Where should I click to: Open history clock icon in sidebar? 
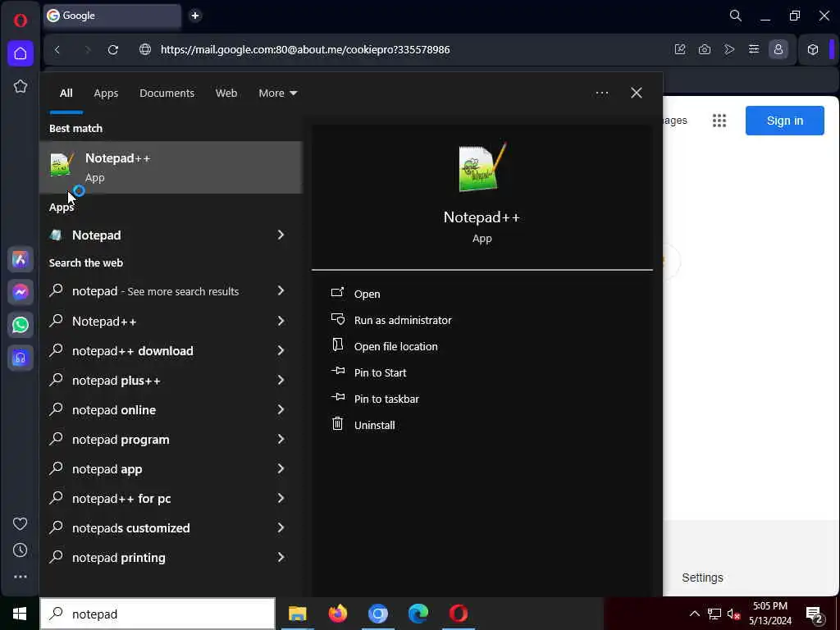click(x=21, y=550)
